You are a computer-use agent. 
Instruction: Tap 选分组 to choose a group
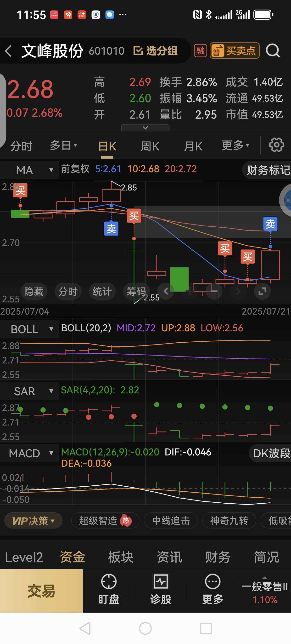155,51
